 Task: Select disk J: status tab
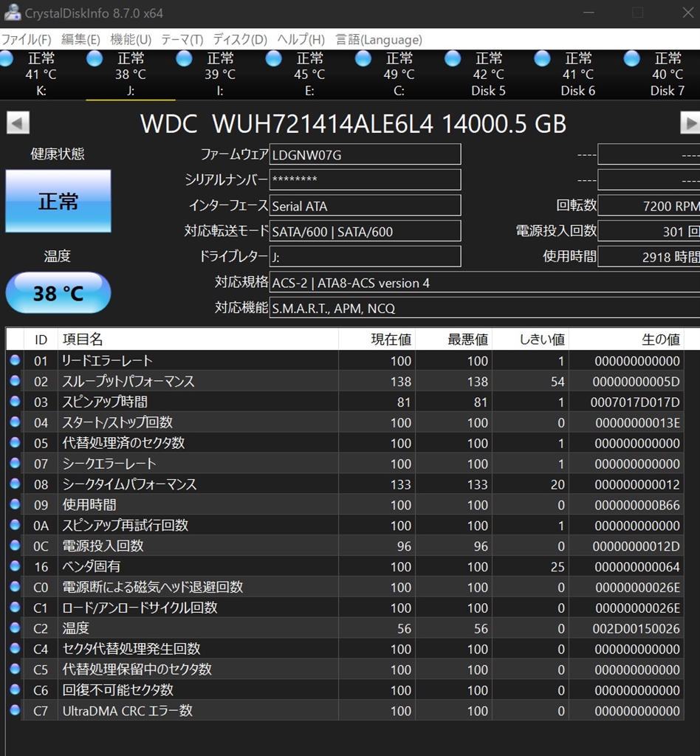coord(131,75)
